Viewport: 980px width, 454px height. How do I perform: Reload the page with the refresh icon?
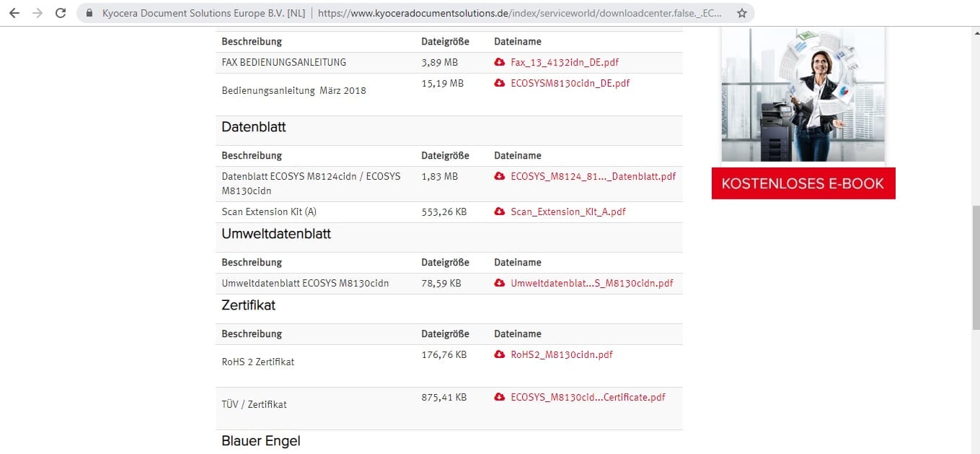[61, 13]
